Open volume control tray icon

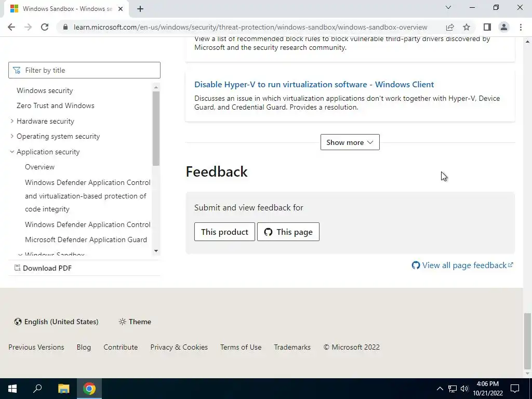click(464, 389)
